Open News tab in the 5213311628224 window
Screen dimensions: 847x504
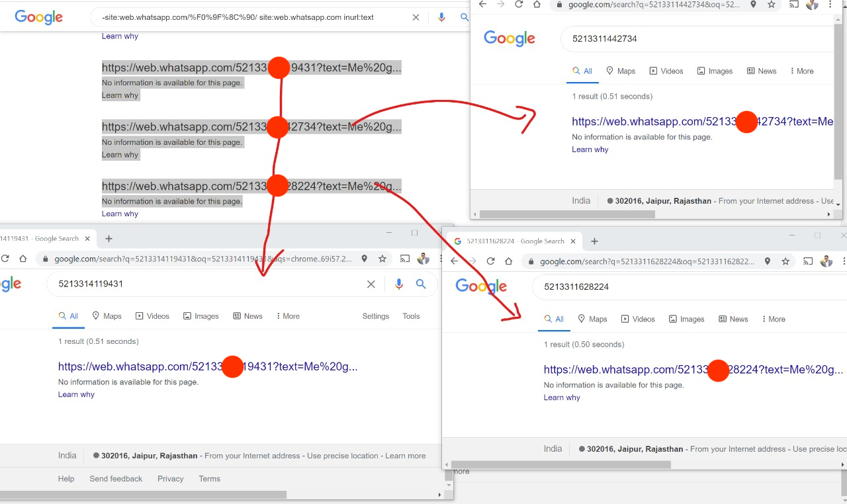pos(734,319)
